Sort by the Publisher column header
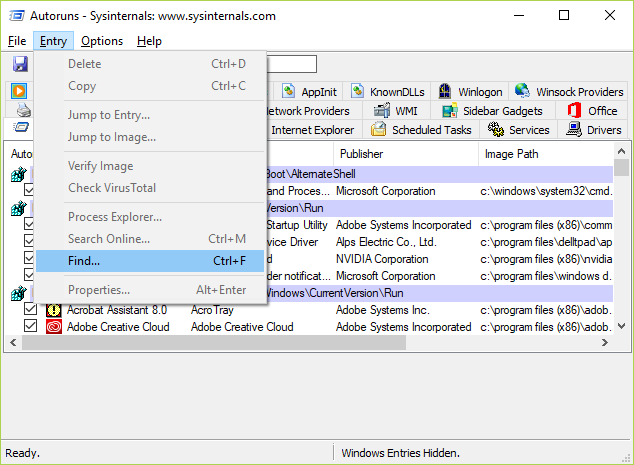This screenshot has height=465, width=634. pos(406,154)
